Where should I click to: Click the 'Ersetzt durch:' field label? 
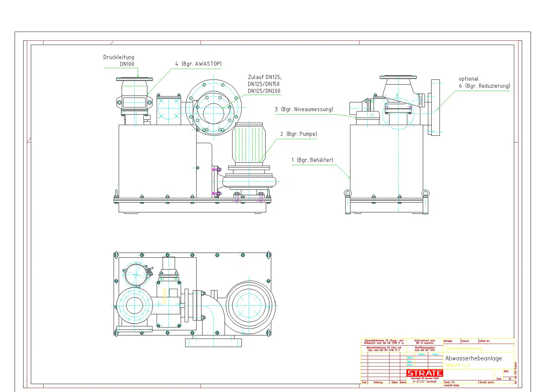[x=487, y=382]
